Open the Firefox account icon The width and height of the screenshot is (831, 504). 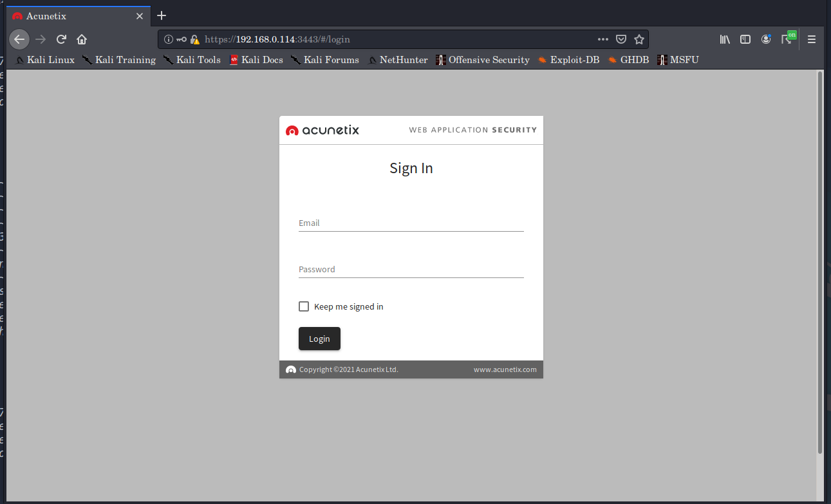(766, 39)
